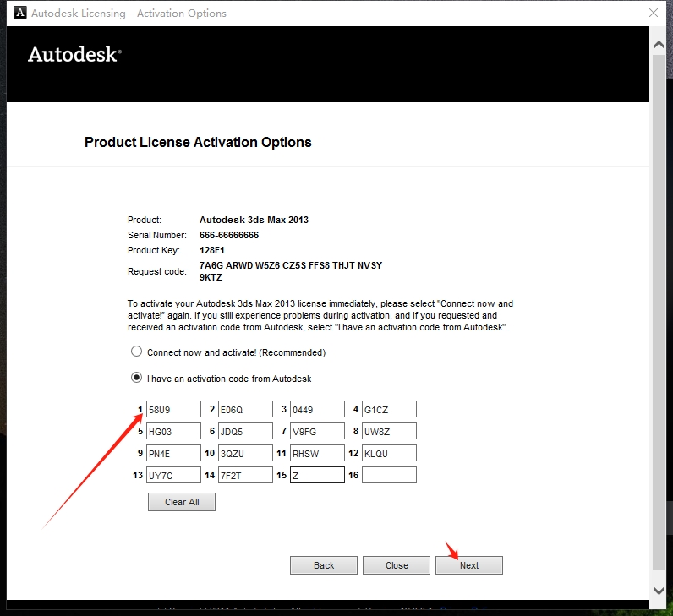This screenshot has height=616, width=673.
Task: Proceed by clicking Next
Action: pos(469,565)
